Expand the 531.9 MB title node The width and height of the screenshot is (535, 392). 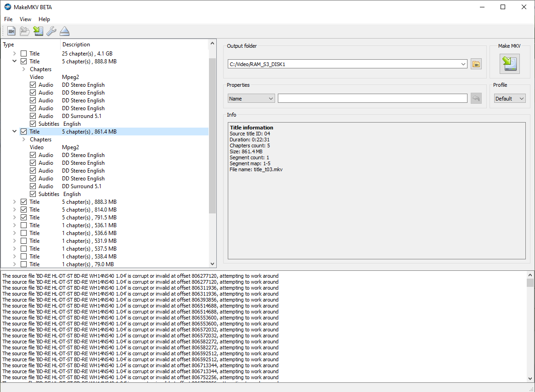[x=14, y=241]
